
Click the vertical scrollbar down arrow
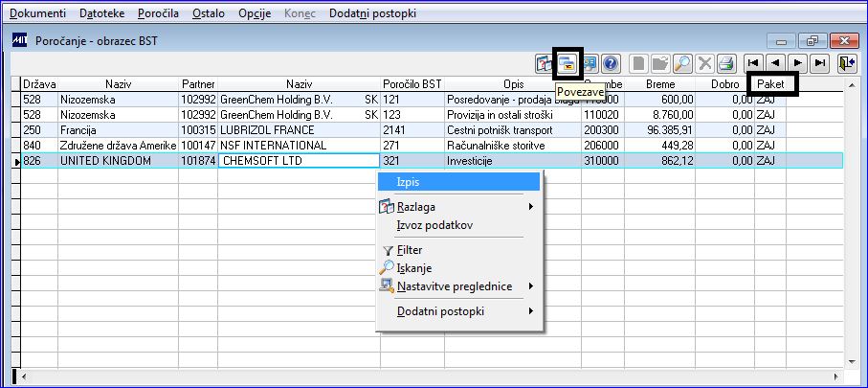pyautogui.click(x=853, y=362)
